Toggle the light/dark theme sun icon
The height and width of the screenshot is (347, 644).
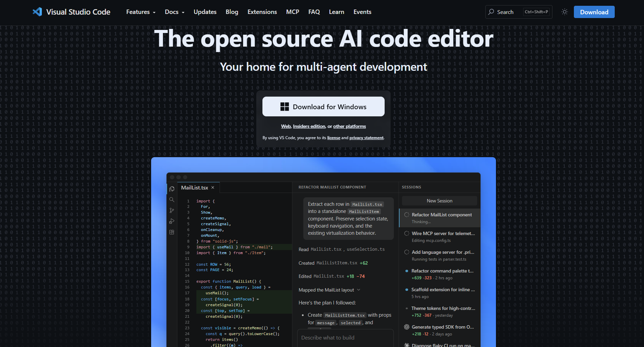(565, 12)
